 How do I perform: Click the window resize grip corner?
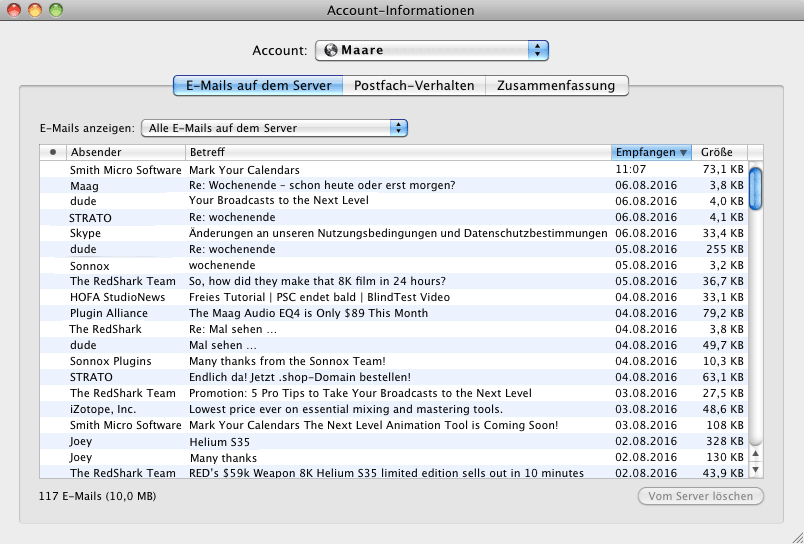click(x=797, y=537)
